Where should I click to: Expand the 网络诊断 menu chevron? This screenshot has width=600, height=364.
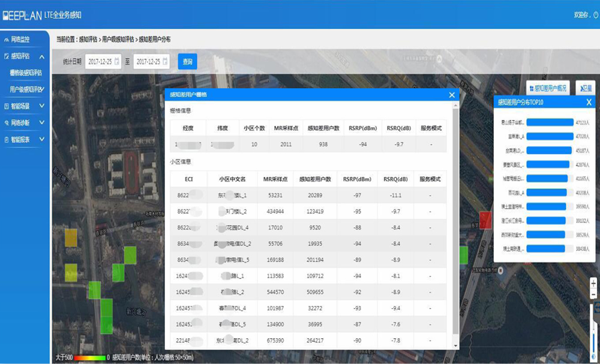[x=42, y=123]
